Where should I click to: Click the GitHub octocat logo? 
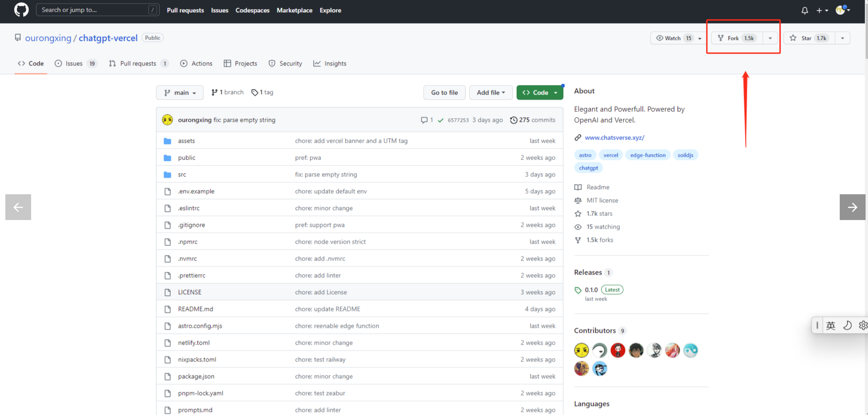click(21, 10)
